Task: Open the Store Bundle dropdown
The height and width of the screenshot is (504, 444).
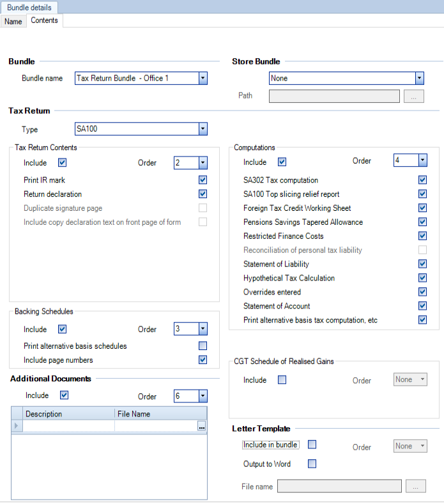Action: [x=419, y=78]
